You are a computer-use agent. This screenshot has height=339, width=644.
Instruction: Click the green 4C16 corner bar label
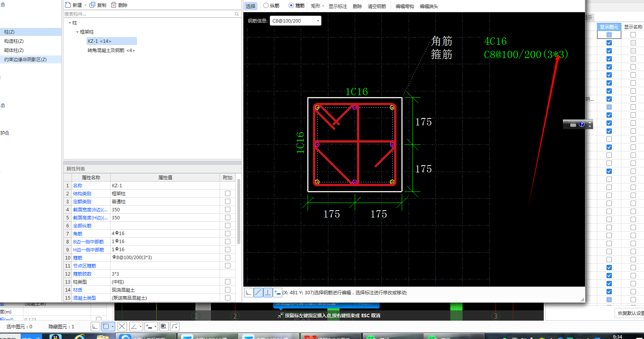[x=496, y=41]
